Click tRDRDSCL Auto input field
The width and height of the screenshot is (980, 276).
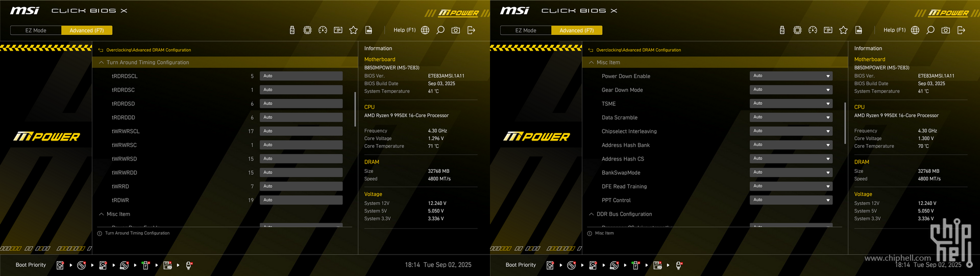[301, 76]
